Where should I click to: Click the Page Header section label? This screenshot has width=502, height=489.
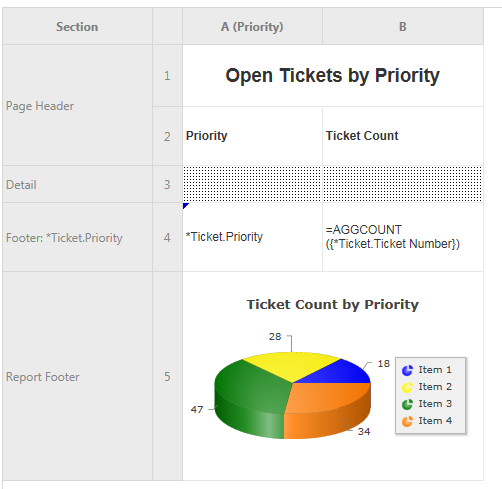coord(40,106)
